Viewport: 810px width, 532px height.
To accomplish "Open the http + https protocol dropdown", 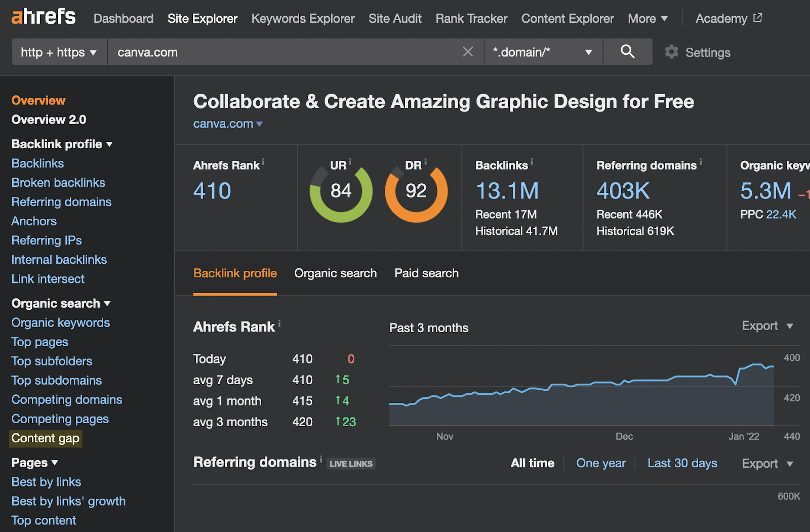I will coord(58,52).
